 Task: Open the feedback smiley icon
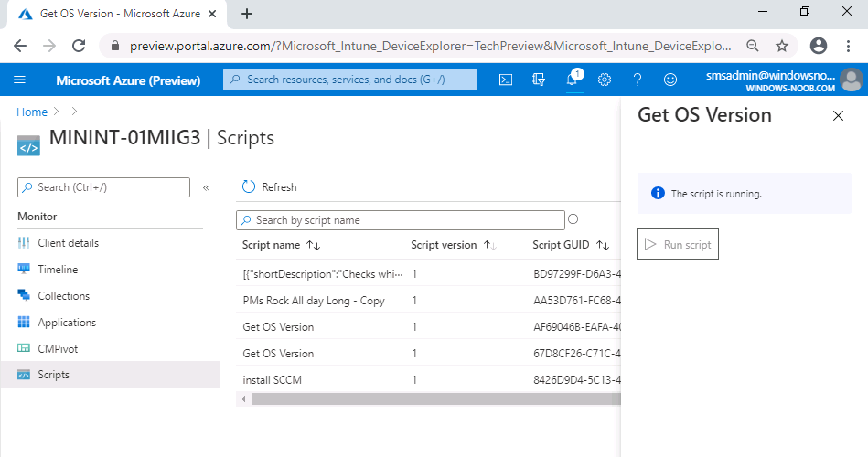point(670,80)
